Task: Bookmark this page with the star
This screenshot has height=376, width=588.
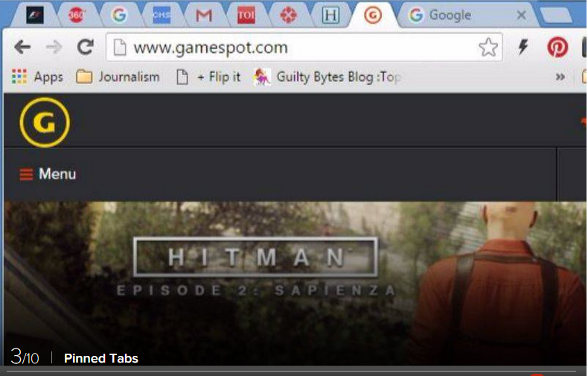Action: 488,48
